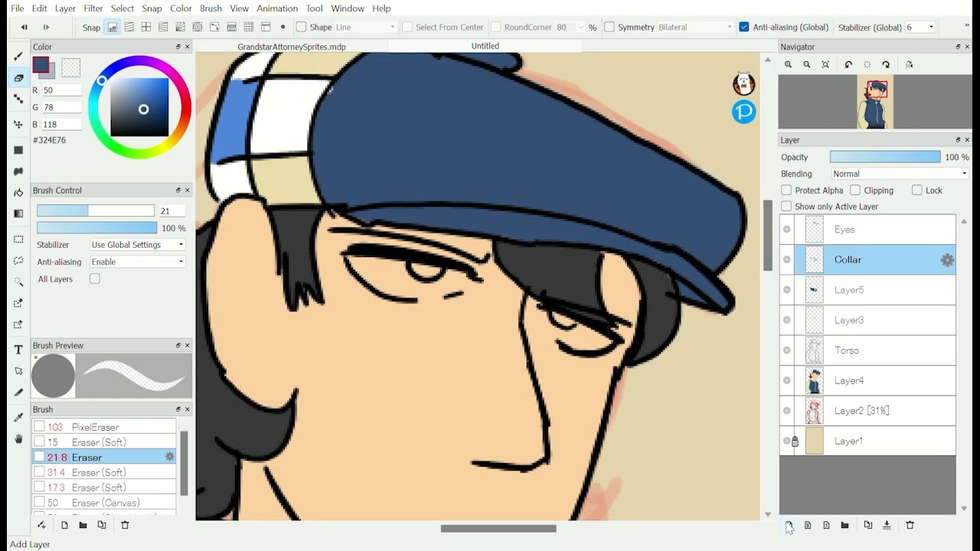Viewport: 980px width, 551px height.
Task: Select the Lasso tool
Action: click(18, 261)
